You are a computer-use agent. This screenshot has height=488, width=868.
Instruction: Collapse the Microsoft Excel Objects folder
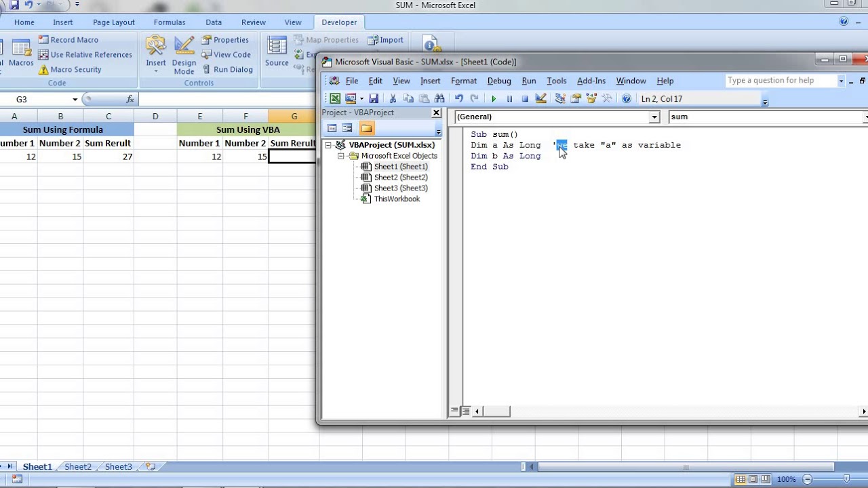pos(341,156)
